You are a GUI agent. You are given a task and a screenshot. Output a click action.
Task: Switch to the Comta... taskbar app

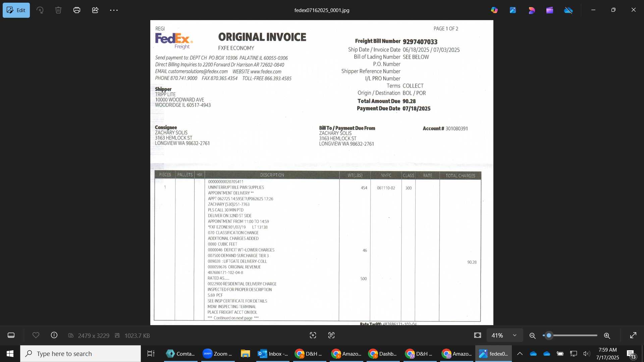coord(181,354)
